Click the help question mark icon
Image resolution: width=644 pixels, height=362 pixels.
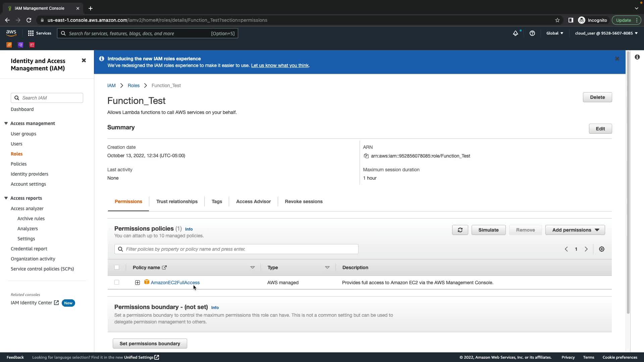pos(532,33)
